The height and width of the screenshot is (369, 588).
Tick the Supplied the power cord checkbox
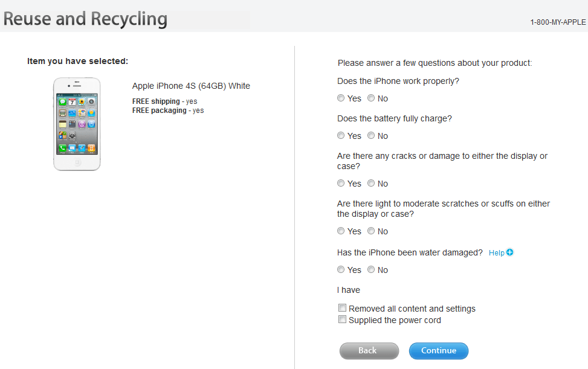point(343,319)
